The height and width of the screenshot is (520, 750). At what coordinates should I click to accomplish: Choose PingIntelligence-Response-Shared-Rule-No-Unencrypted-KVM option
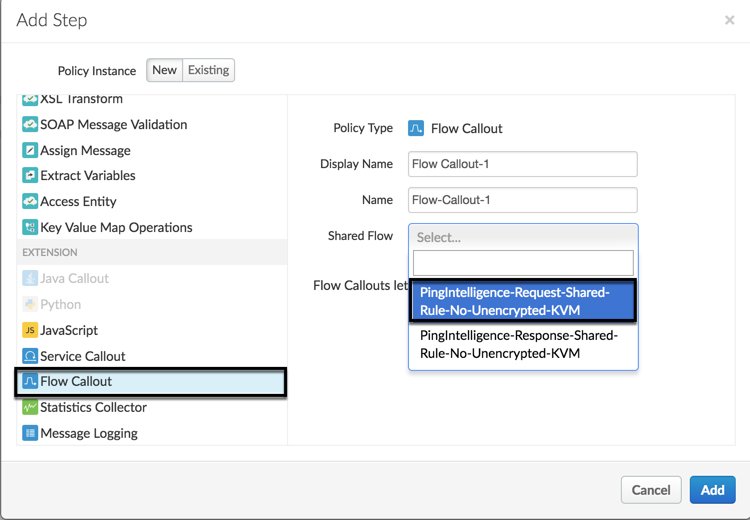tap(523, 344)
